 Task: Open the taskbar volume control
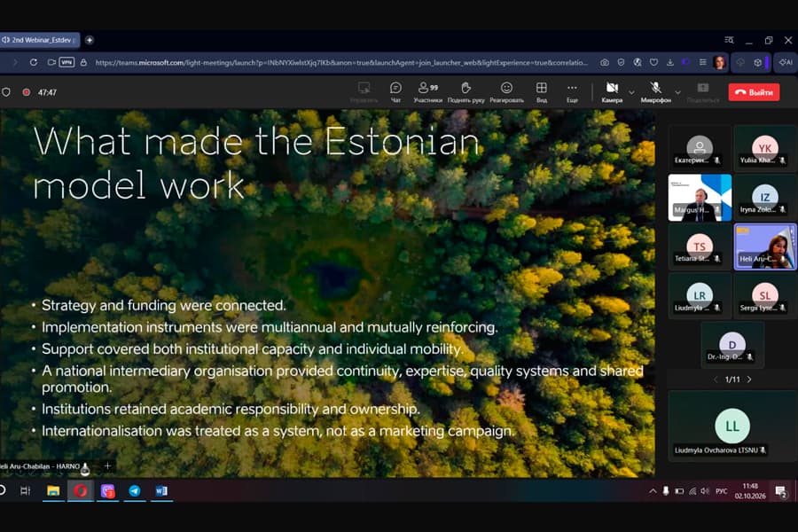coord(705,490)
